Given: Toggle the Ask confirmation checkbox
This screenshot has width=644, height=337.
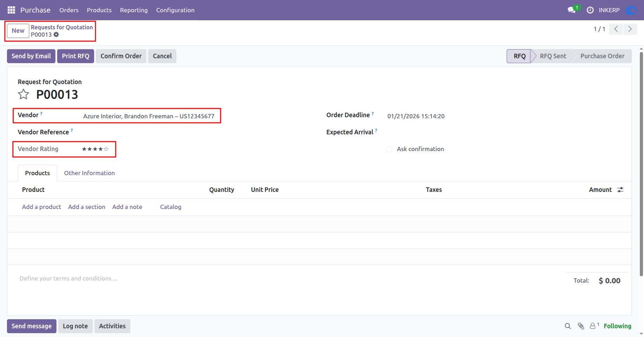Looking at the screenshot, I should point(389,149).
